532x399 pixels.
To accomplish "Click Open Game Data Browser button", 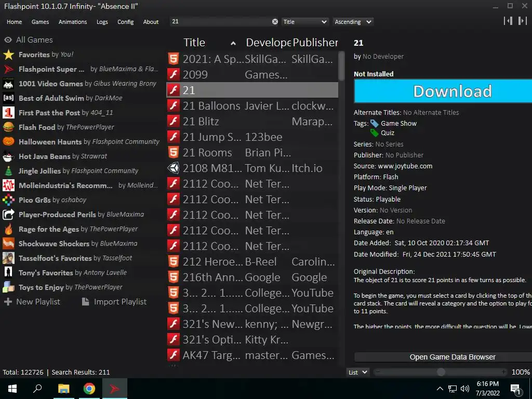I will [x=443, y=357].
